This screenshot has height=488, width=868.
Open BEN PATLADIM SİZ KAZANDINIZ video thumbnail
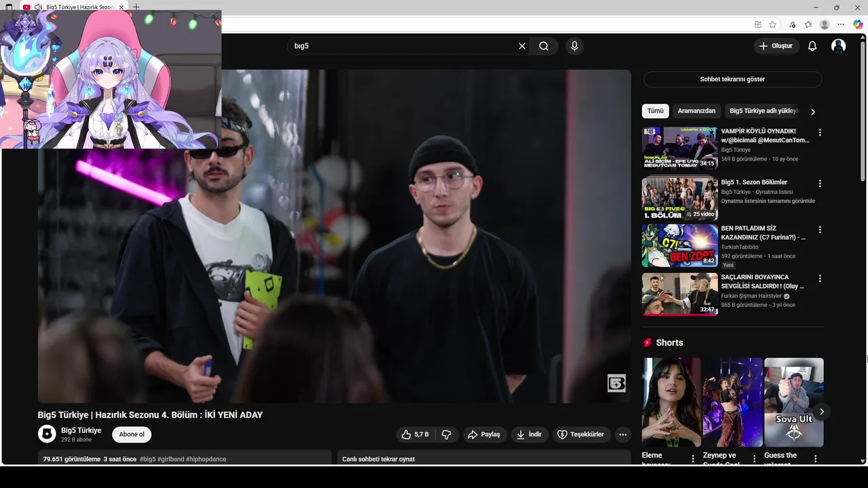click(679, 245)
